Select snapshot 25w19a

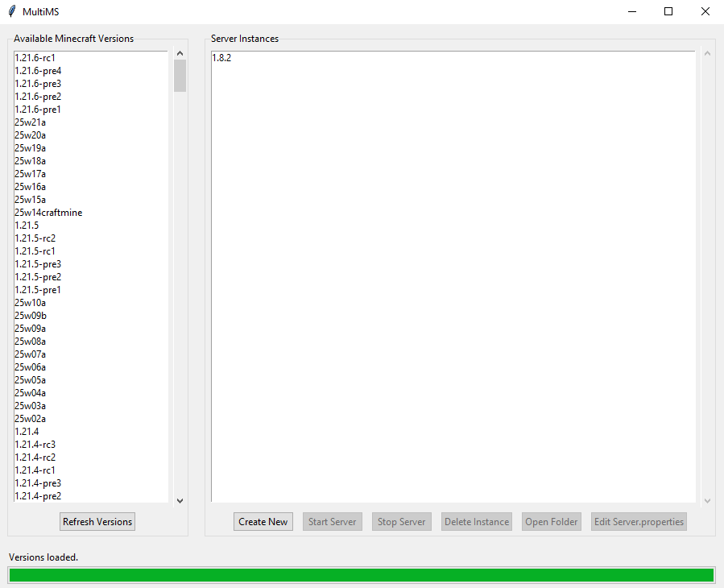pyautogui.click(x=90, y=148)
